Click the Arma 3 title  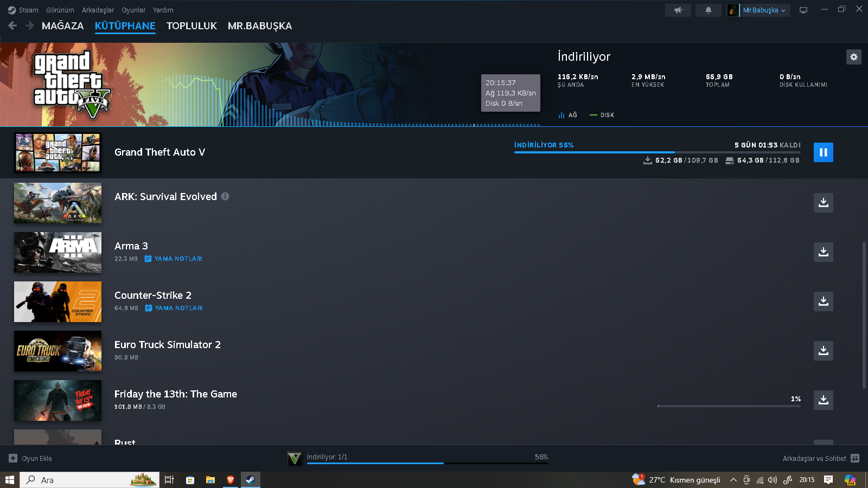click(131, 246)
